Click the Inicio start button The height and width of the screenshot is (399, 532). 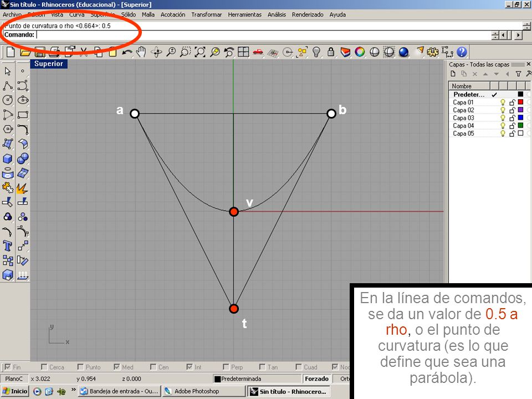15,391
